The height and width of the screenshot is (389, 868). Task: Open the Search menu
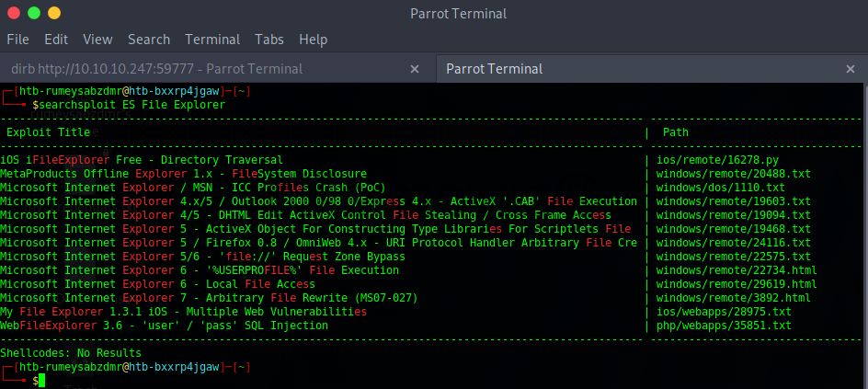pyautogui.click(x=149, y=40)
